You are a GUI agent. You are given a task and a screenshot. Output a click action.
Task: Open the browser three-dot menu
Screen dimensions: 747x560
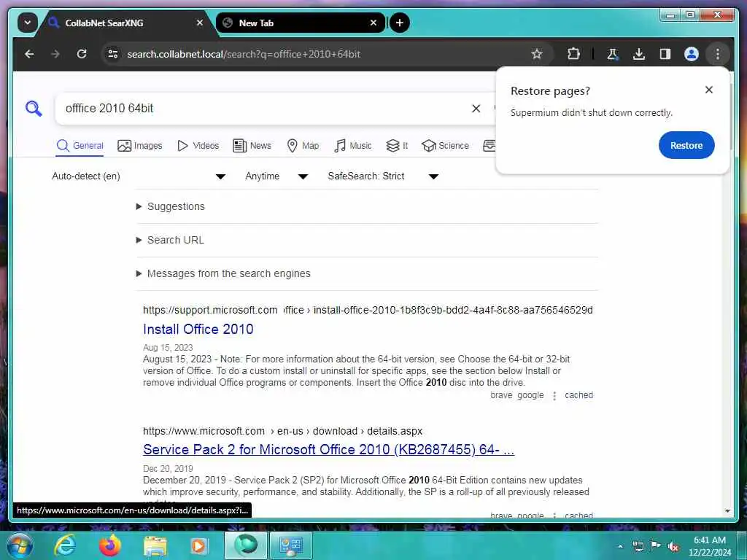coord(718,54)
